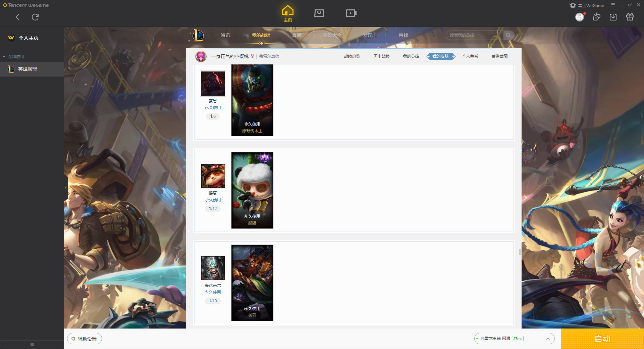
Task: Open the user avatar in top-right corner
Action: [580, 17]
